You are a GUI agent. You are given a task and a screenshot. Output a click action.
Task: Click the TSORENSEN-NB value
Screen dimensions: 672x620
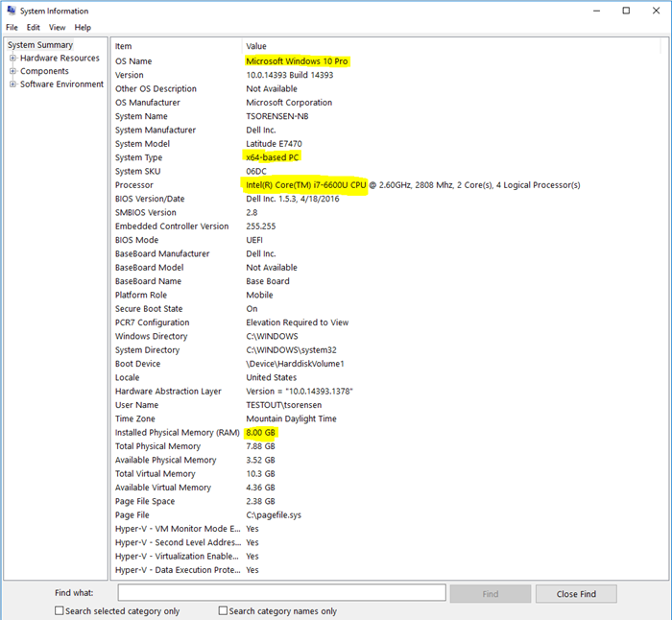(276, 116)
